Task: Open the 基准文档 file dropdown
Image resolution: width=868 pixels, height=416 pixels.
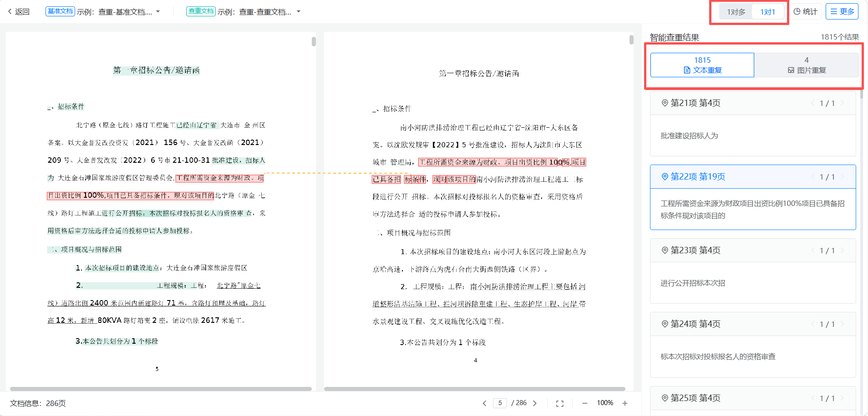Action: (158, 11)
